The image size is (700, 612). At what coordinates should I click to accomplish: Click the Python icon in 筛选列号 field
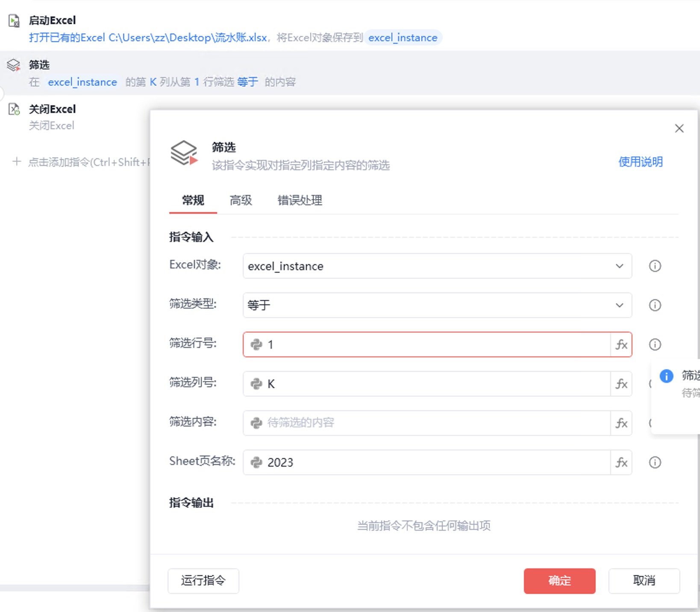click(256, 384)
